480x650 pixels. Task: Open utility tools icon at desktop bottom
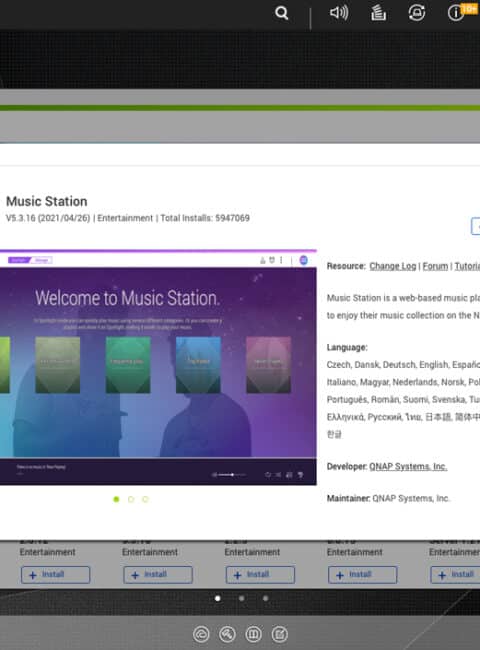(227, 634)
